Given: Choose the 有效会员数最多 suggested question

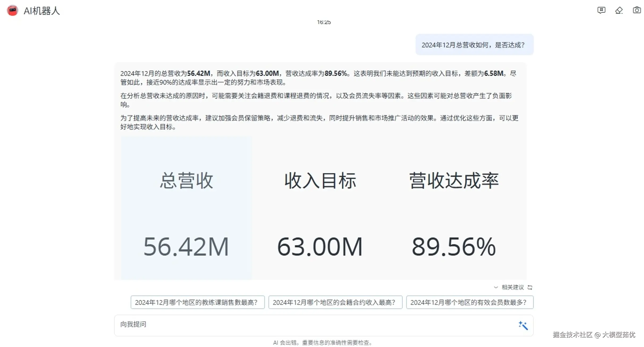Looking at the screenshot, I should coord(469,302).
